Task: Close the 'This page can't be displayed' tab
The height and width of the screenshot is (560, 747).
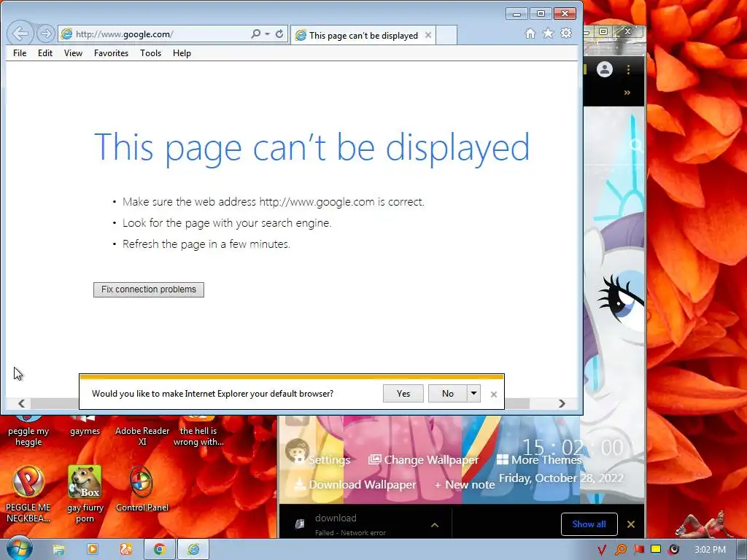Action: (427, 35)
